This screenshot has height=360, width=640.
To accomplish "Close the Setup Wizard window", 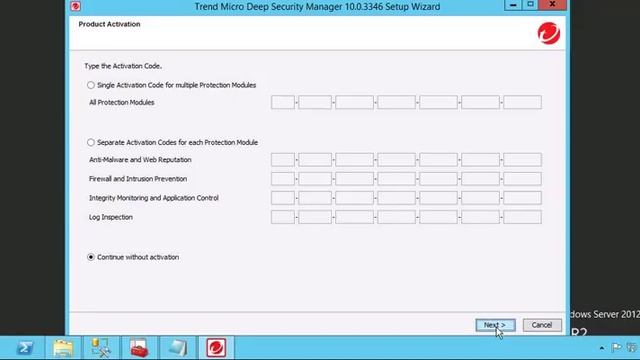I will [x=552, y=5].
